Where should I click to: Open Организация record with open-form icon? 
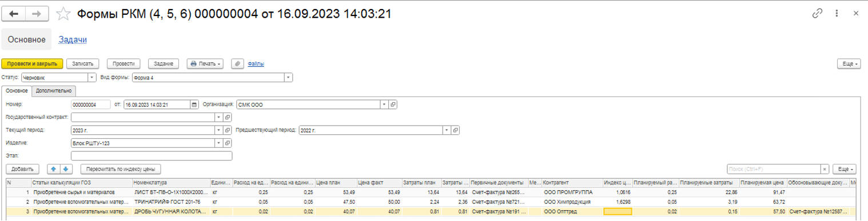pyautogui.click(x=393, y=105)
